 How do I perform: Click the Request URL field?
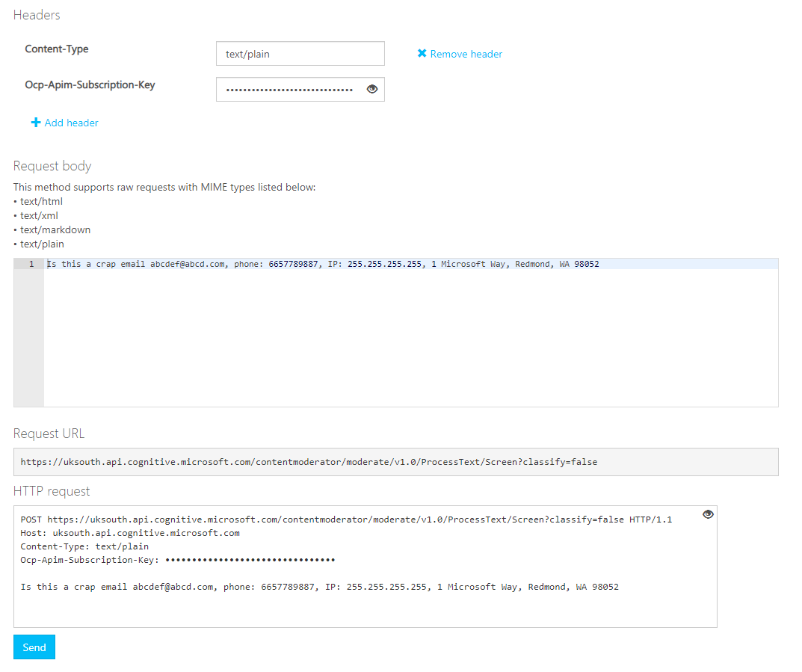point(395,462)
